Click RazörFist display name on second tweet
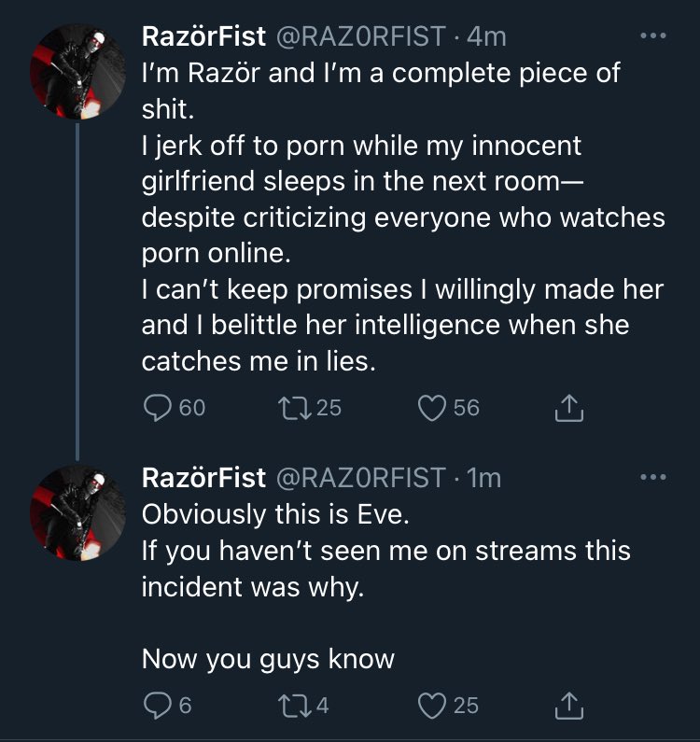 pyautogui.click(x=203, y=478)
